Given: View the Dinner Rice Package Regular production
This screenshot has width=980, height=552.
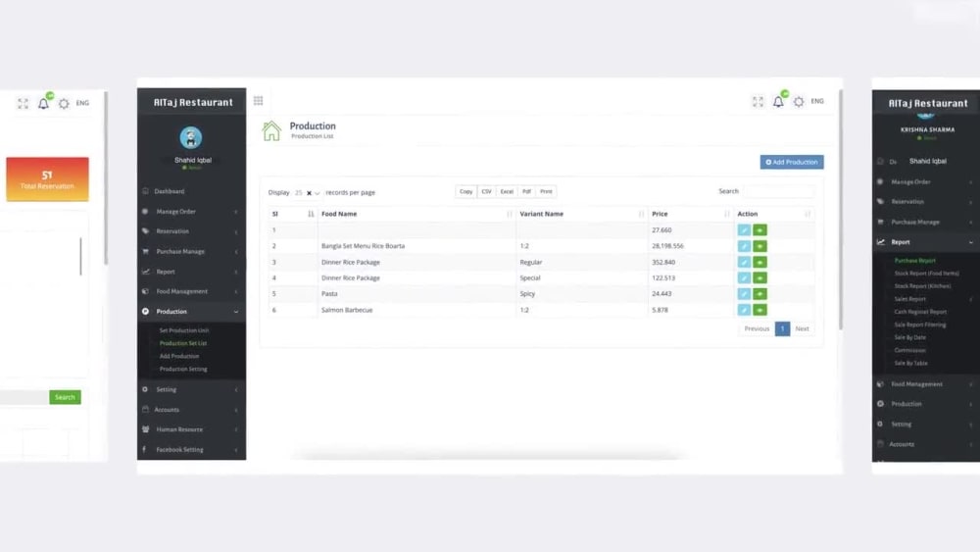Looking at the screenshot, I should pyautogui.click(x=760, y=262).
